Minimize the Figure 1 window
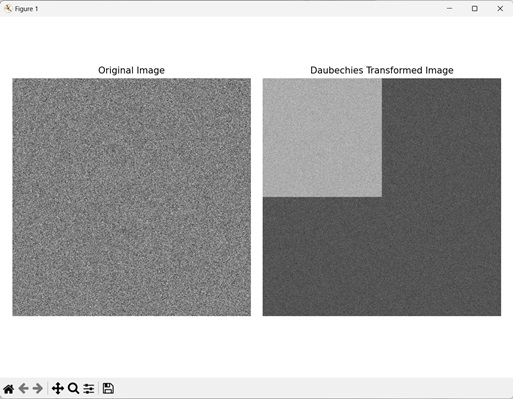Screen dimensions: 513x399 449,9
